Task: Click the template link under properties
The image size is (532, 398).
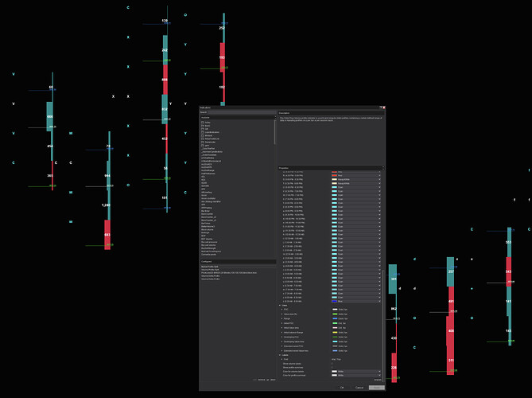Action: [x=378, y=380]
